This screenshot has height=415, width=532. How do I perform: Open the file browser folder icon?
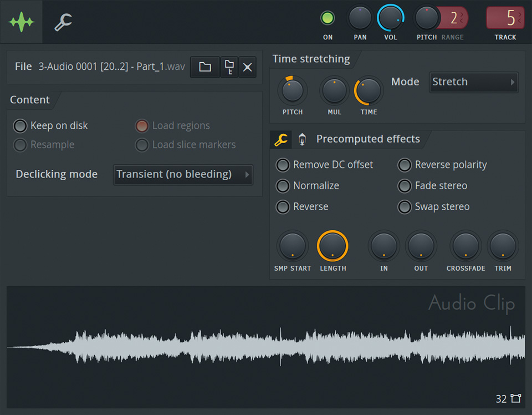click(x=205, y=67)
